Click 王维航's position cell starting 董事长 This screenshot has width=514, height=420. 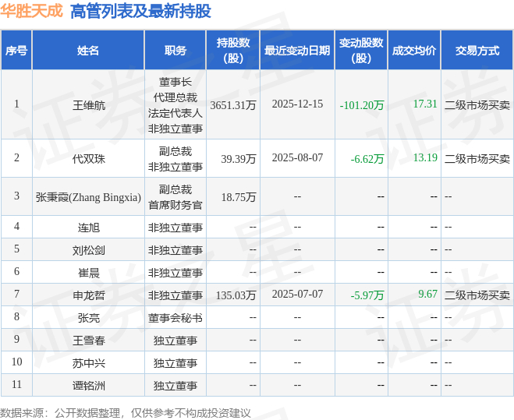tap(175, 105)
